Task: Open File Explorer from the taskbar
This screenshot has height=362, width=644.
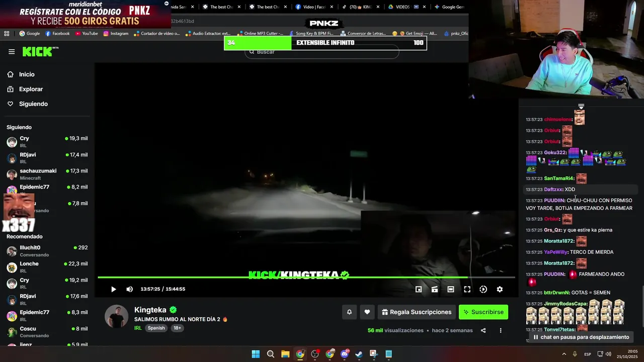Action: (x=285, y=354)
